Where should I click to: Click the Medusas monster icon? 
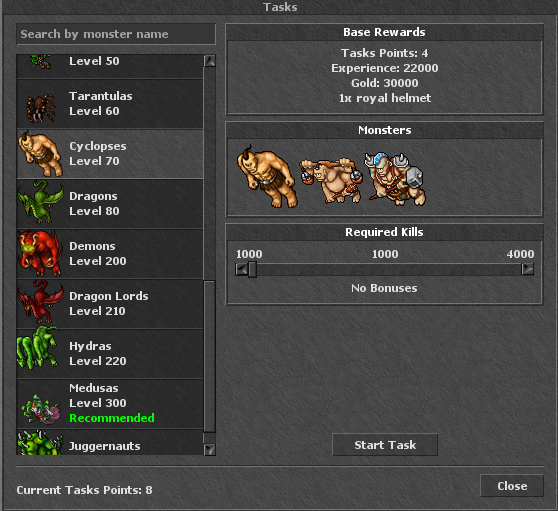41,409
